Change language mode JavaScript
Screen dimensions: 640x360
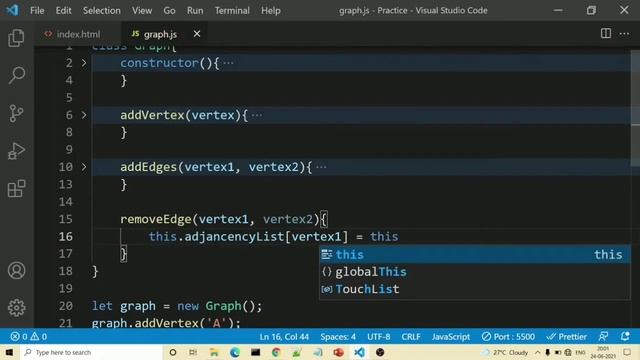451,336
